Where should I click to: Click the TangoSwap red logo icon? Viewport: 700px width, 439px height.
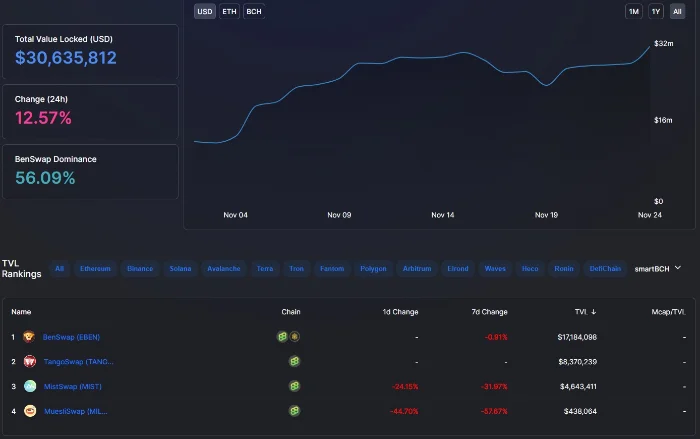coord(30,361)
